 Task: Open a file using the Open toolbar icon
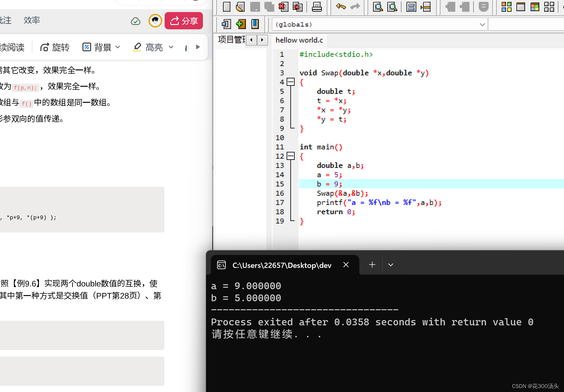click(240, 7)
